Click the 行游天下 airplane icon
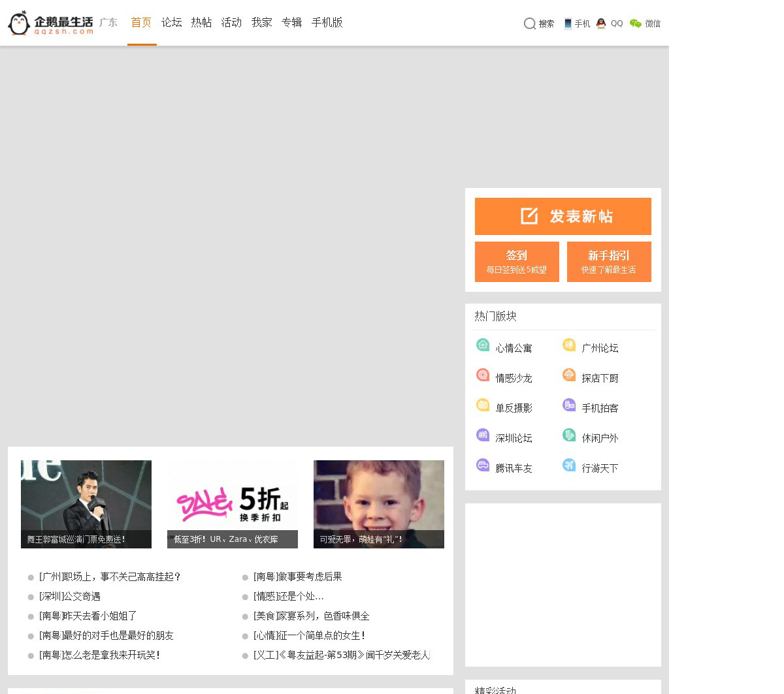 coord(569,465)
